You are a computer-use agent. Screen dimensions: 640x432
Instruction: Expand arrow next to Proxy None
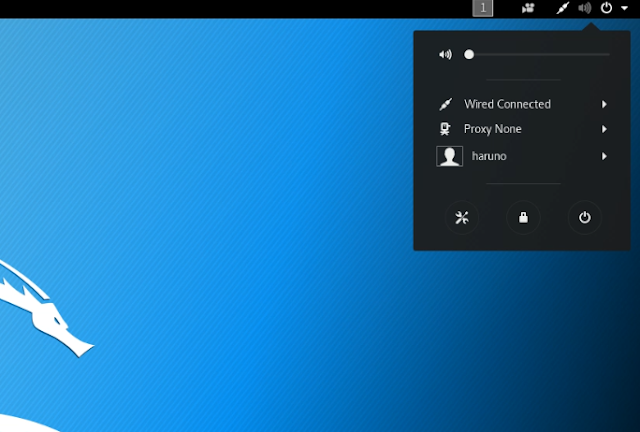(604, 129)
